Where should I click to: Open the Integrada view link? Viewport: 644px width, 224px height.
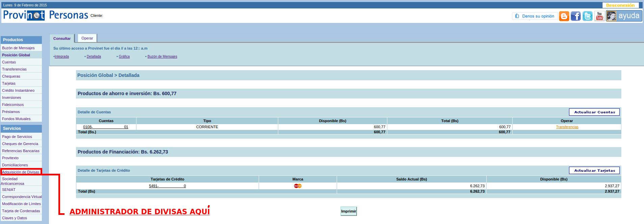[62, 57]
